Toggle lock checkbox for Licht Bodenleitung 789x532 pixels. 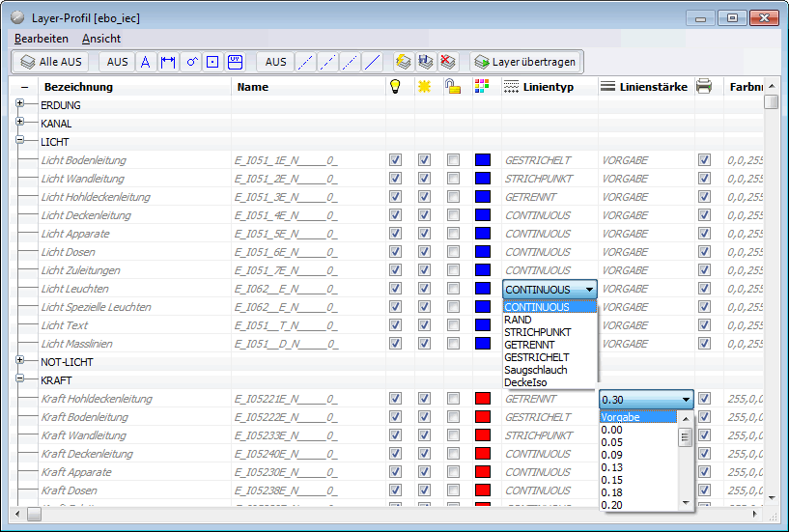pos(453,160)
